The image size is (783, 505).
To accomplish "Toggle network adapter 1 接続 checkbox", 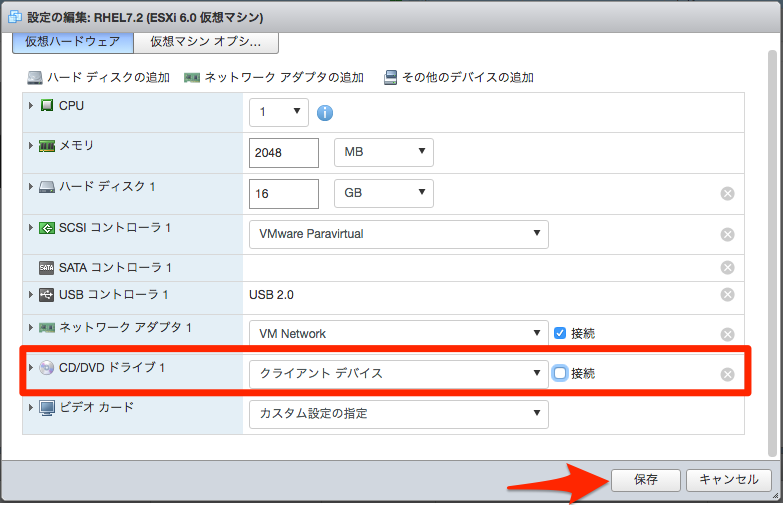I will [x=560, y=333].
